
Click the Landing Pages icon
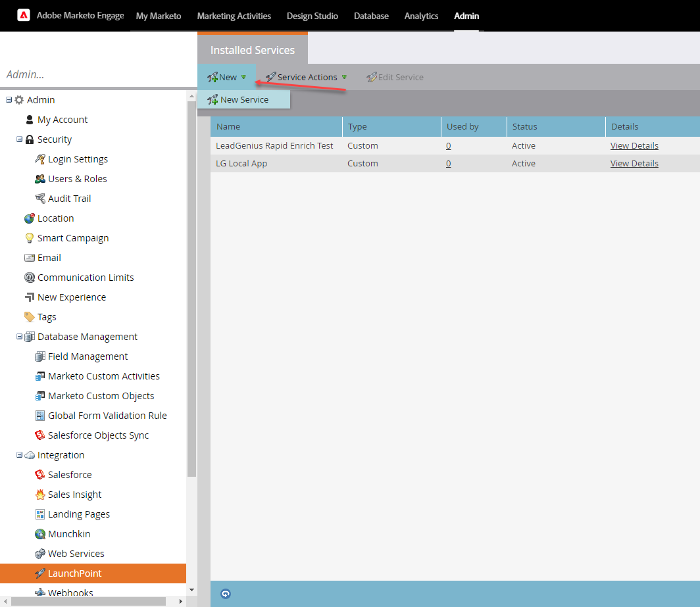pos(40,514)
